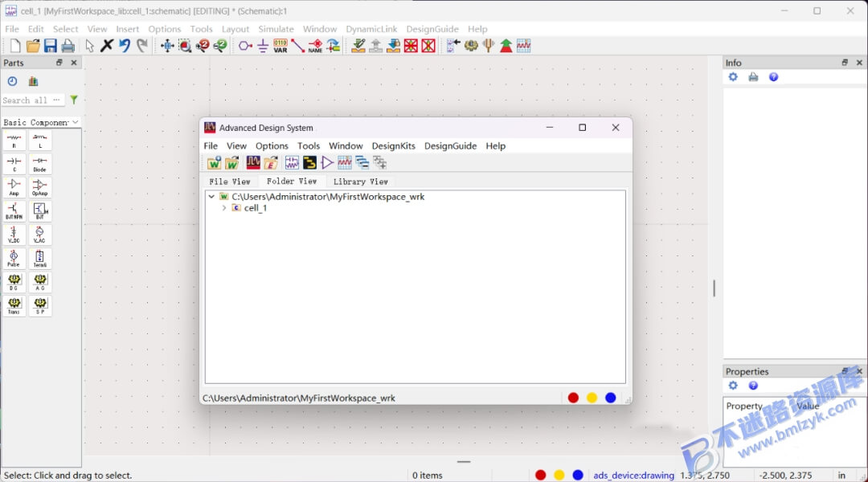The width and height of the screenshot is (868, 482).
Task: Click the tuning fork tune icon
Action: [x=489, y=46]
